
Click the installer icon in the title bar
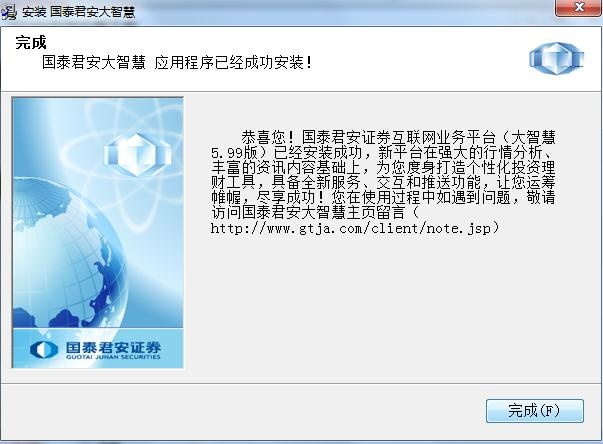tap(9, 12)
